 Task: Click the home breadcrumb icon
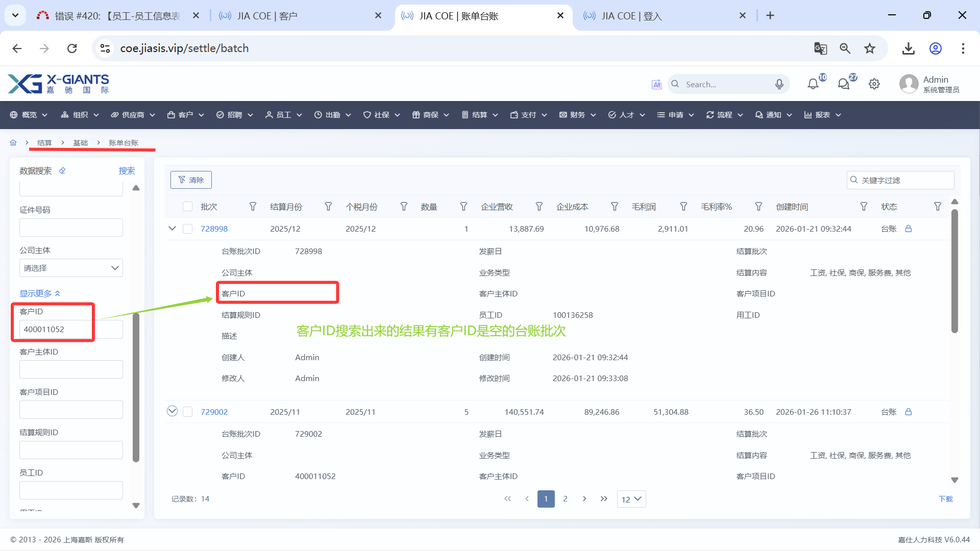coord(13,143)
